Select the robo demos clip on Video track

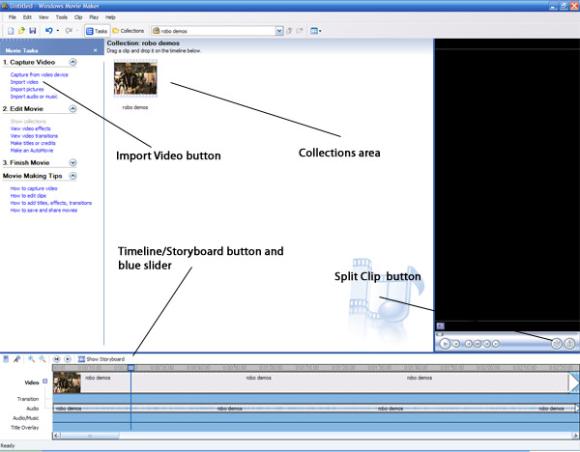(311, 382)
